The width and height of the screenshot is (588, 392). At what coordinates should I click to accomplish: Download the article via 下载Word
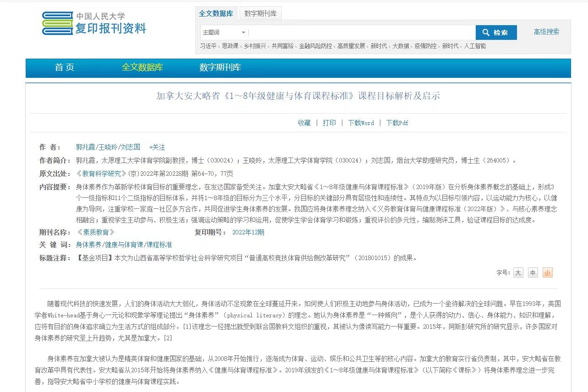pyautogui.click(x=361, y=123)
